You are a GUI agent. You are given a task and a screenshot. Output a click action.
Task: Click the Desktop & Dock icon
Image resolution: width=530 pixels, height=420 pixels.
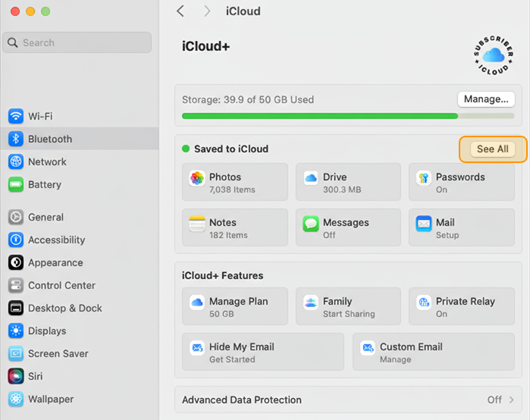point(16,308)
